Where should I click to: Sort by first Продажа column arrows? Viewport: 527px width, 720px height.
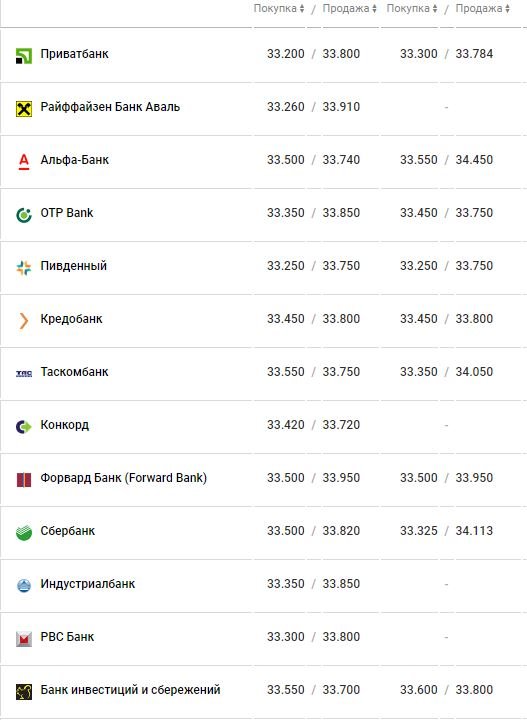(x=374, y=9)
